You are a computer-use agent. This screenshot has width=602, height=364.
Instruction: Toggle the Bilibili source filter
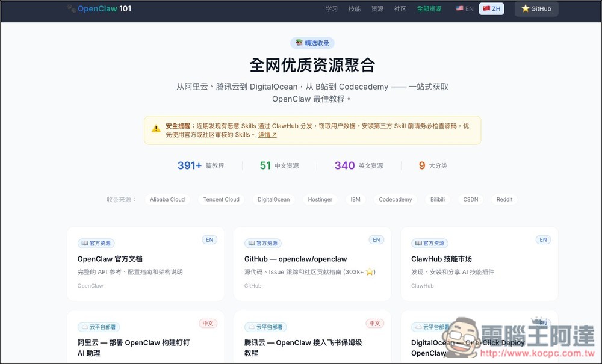[x=436, y=199]
